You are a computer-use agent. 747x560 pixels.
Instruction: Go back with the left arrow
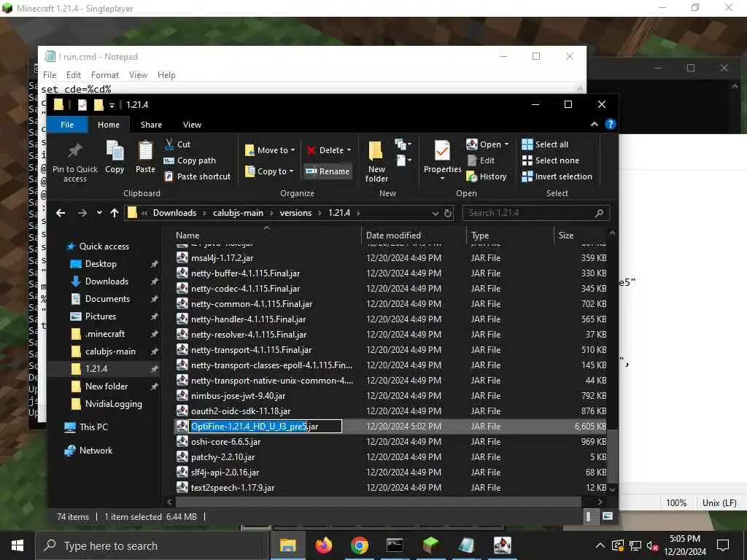click(61, 213)
